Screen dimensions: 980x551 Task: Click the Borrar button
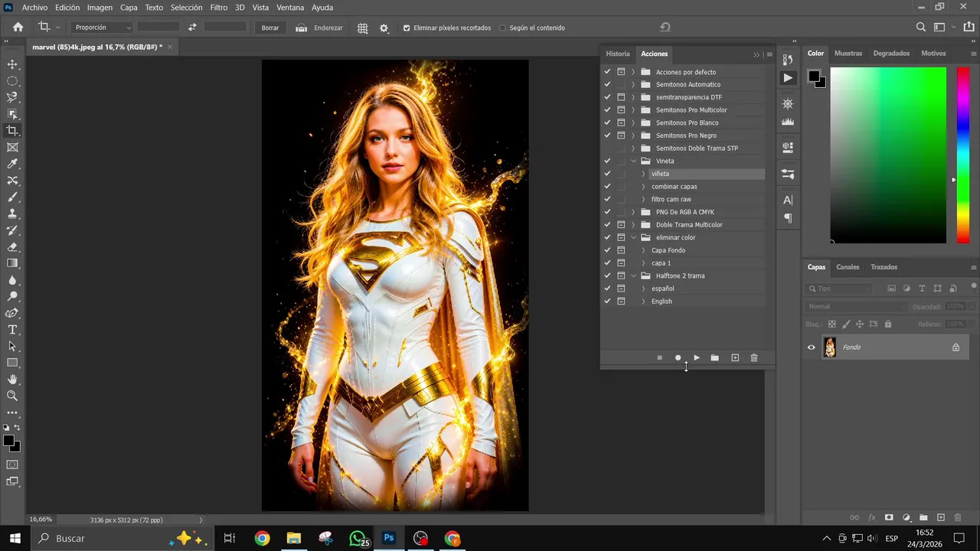pyautogui.click(x=270, y=28)
